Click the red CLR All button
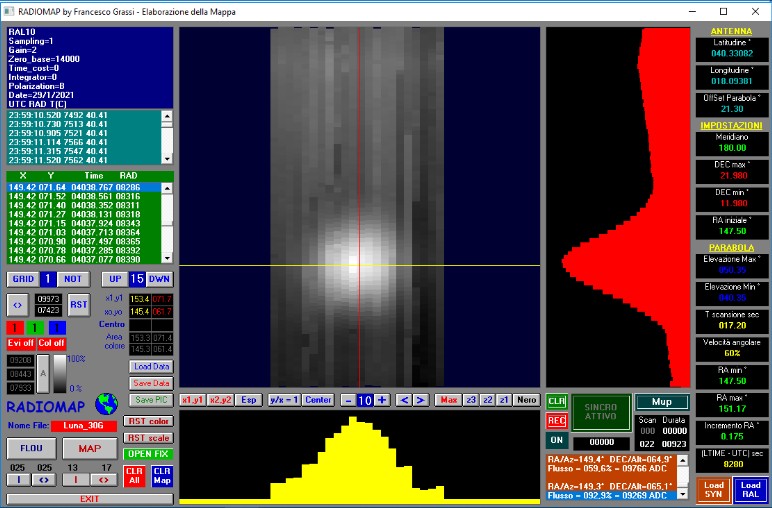The width and height of the screenshot is (772, 508). 134,476
